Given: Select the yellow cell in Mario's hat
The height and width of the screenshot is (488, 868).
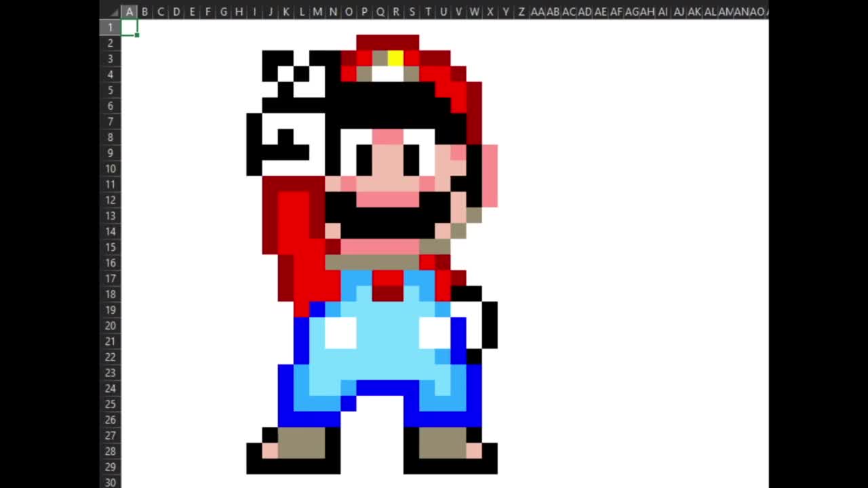Looking at the screenshot, I should coord(396,58).
